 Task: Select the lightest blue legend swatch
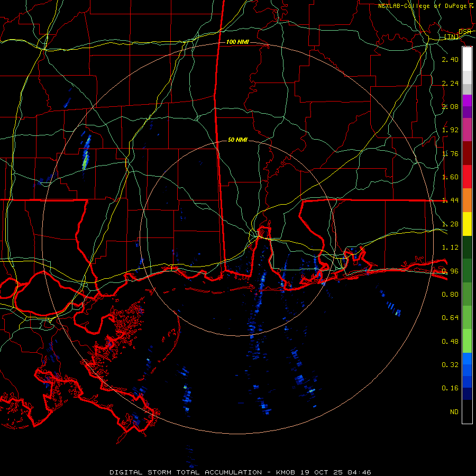467,359
